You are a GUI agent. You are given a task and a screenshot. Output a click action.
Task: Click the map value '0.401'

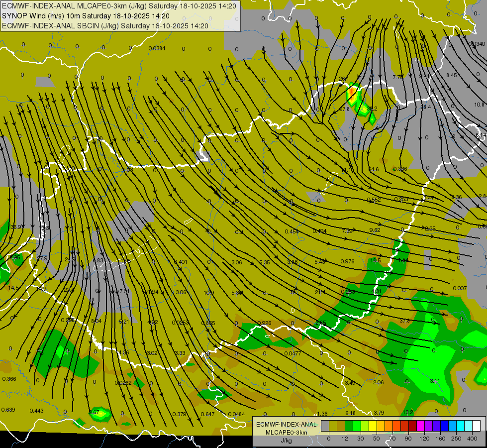tap(181, 262)
